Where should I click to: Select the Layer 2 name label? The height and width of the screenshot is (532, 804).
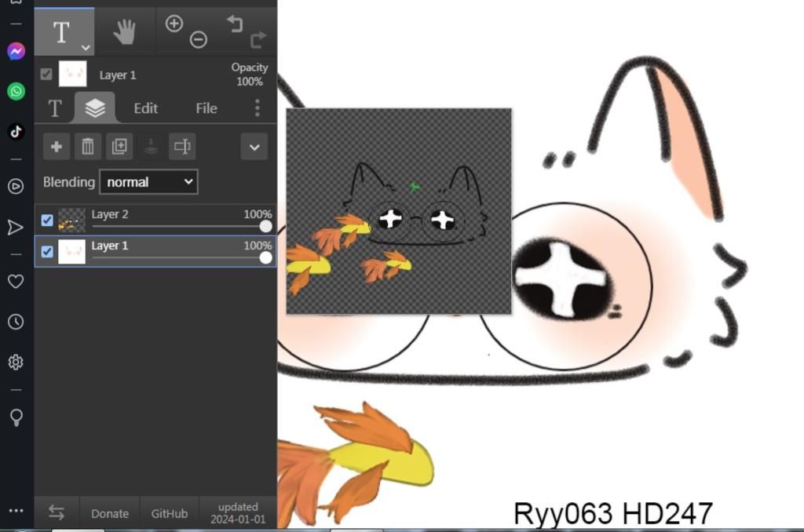coord(110,214)
